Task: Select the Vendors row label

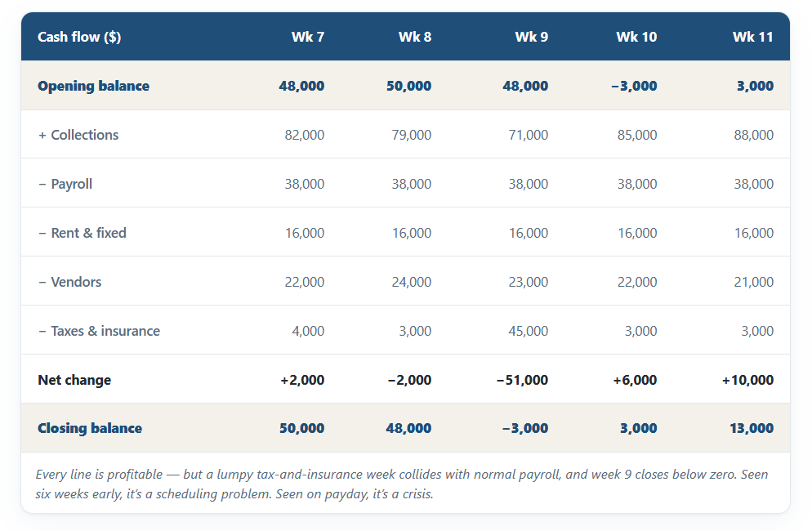Action: pyautogui.click(x=70, y=282)
